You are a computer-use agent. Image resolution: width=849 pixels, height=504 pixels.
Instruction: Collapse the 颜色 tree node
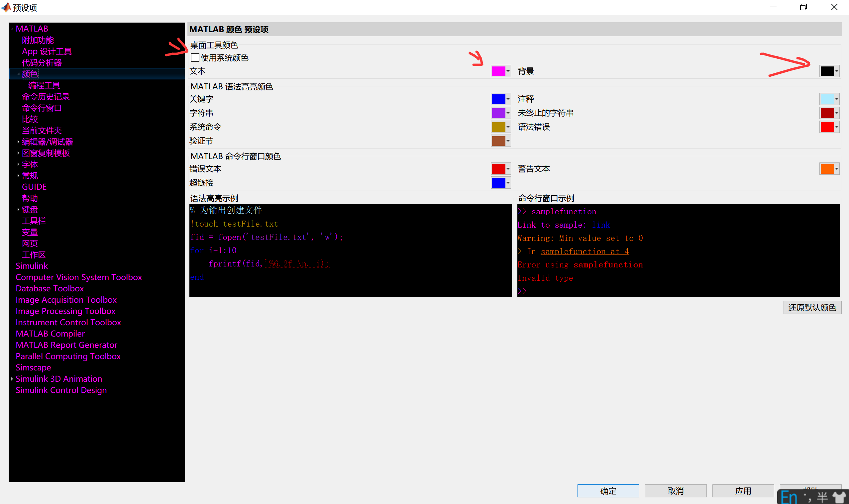click(18, 74)
